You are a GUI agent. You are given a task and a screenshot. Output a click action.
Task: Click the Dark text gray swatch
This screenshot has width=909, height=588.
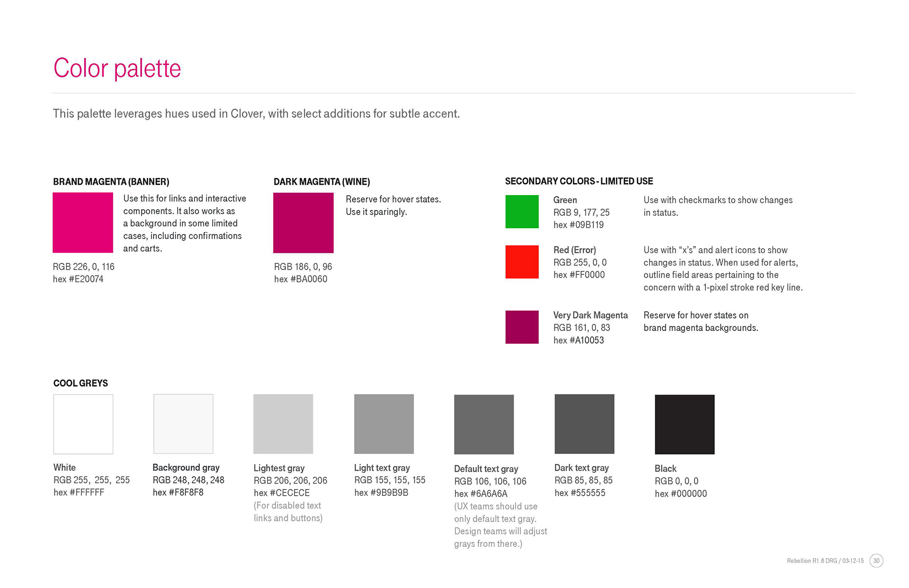(x=584, y=424)
